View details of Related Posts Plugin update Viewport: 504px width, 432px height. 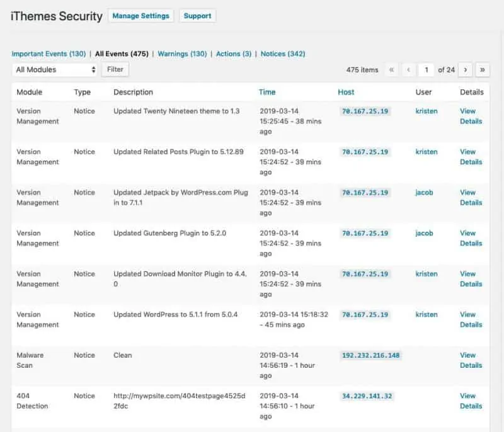[471, 157]
